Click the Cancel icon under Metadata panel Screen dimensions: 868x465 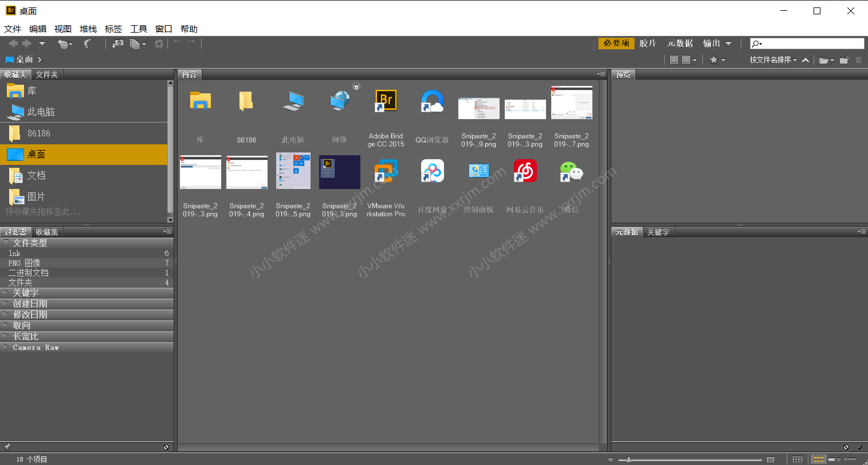click(x=846, y=447)
